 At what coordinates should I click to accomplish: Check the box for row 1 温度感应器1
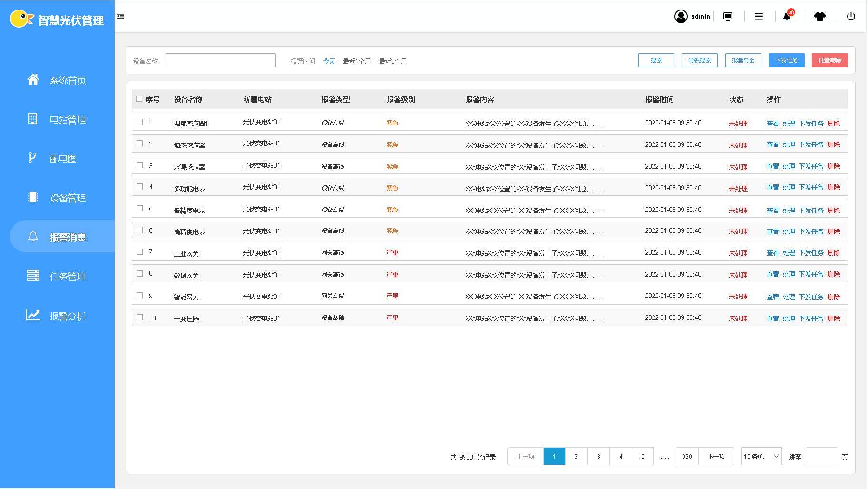(139, 122)
